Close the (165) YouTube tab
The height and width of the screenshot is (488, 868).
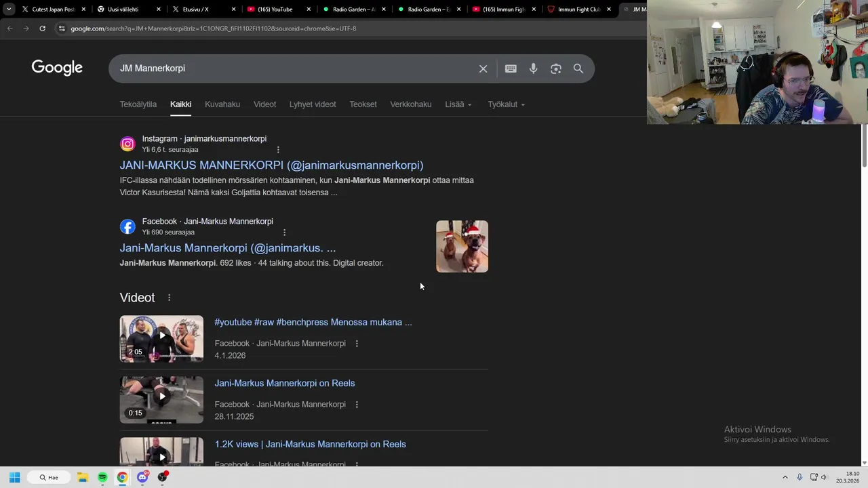[310, 9]
